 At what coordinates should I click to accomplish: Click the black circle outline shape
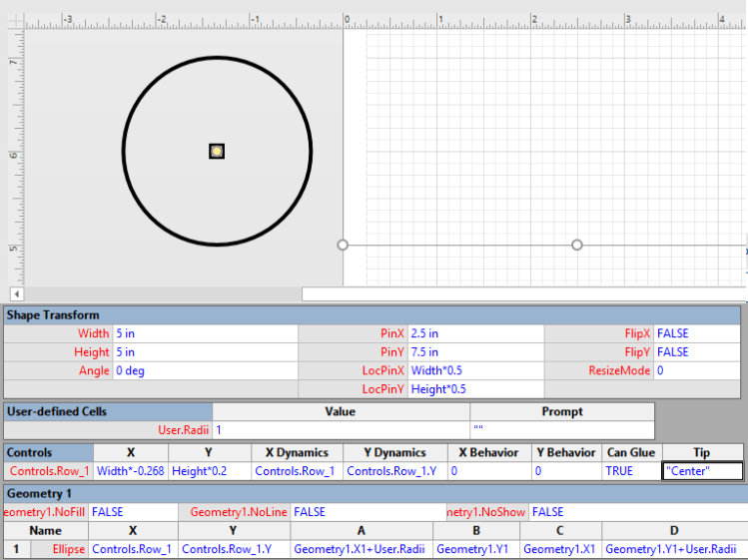pyautogui.click(x=124, y=151)
